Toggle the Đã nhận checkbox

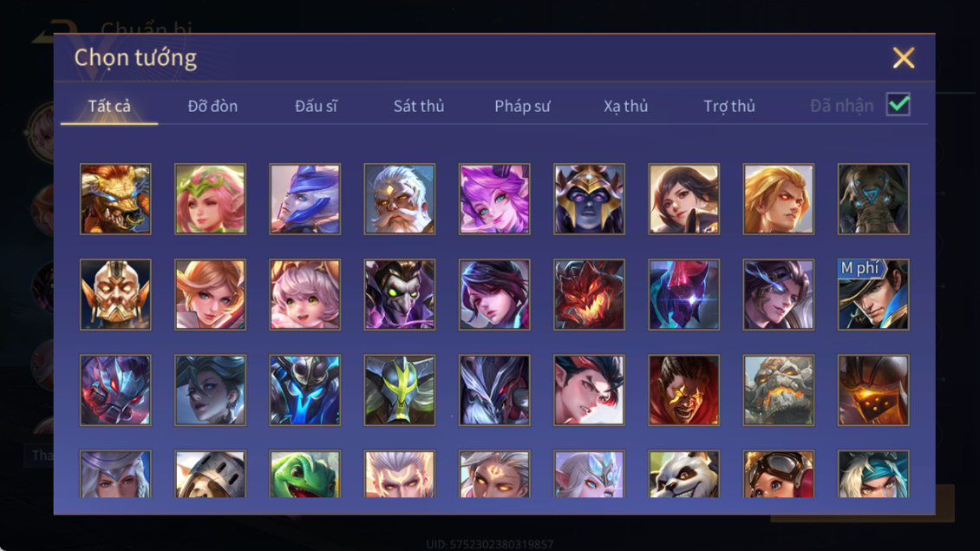tap(898, 104)
